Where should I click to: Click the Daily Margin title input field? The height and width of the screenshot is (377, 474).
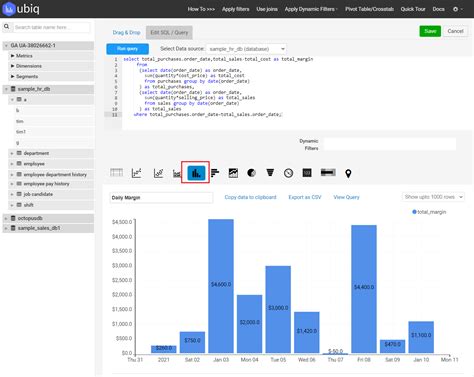[161, 198]
